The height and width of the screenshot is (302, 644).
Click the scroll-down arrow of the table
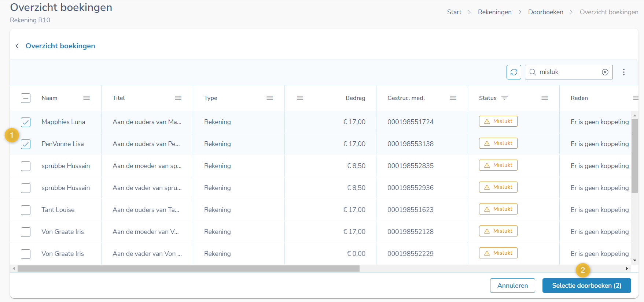point(634,261)
